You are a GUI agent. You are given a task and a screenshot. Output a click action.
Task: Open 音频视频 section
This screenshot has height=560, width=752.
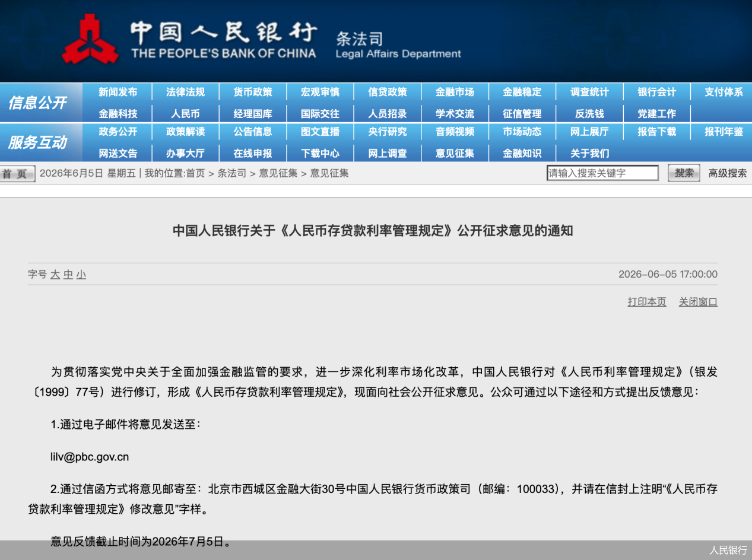455,132
